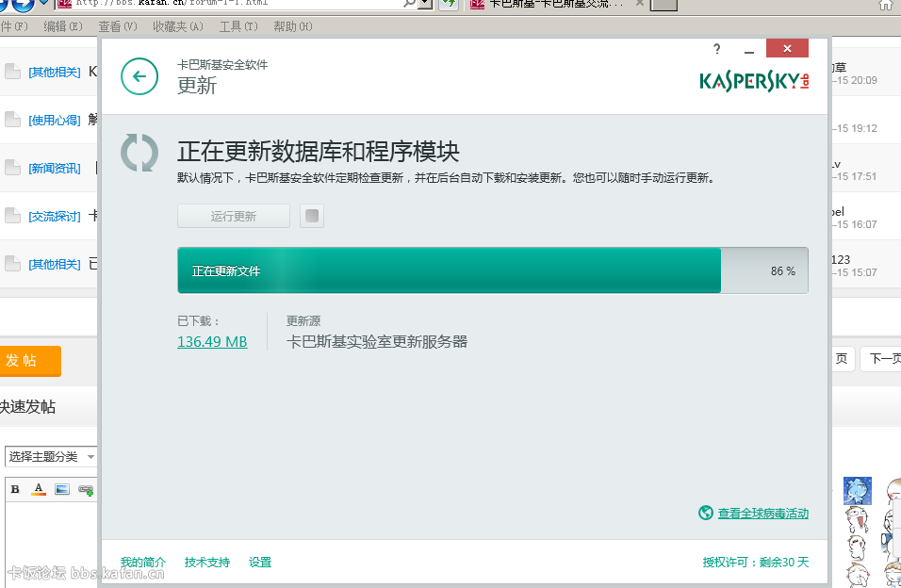Open [交流探讨] forum category link
The width and height of the screenshot is (901, 588).
coord(55,216)
